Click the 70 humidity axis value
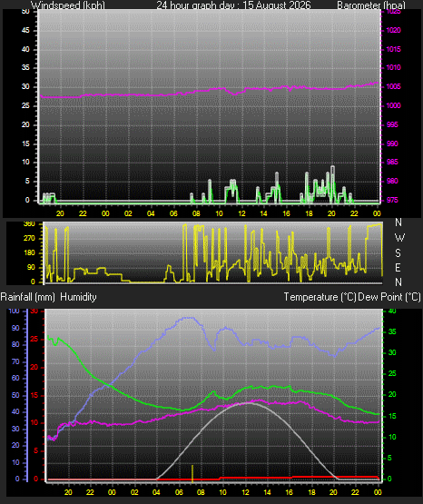The image size is (423, 504). 15,361
